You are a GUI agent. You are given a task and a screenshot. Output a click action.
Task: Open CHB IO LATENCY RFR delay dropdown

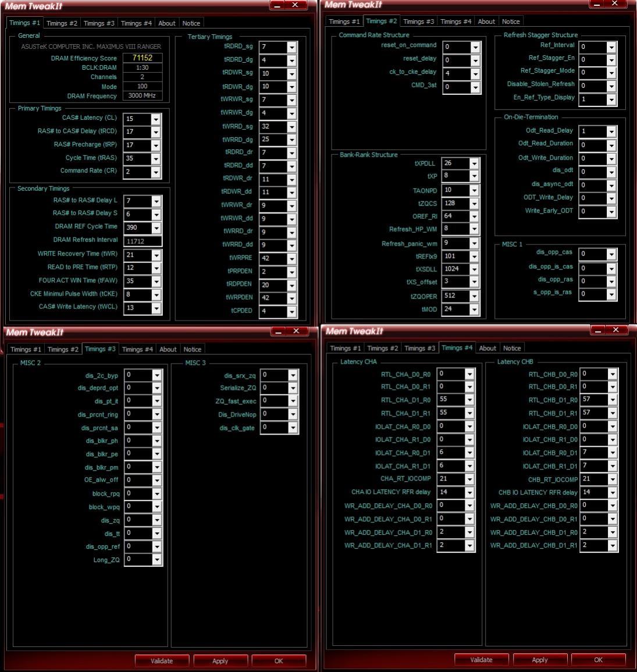pyautogui.click(x=613, y=492)
